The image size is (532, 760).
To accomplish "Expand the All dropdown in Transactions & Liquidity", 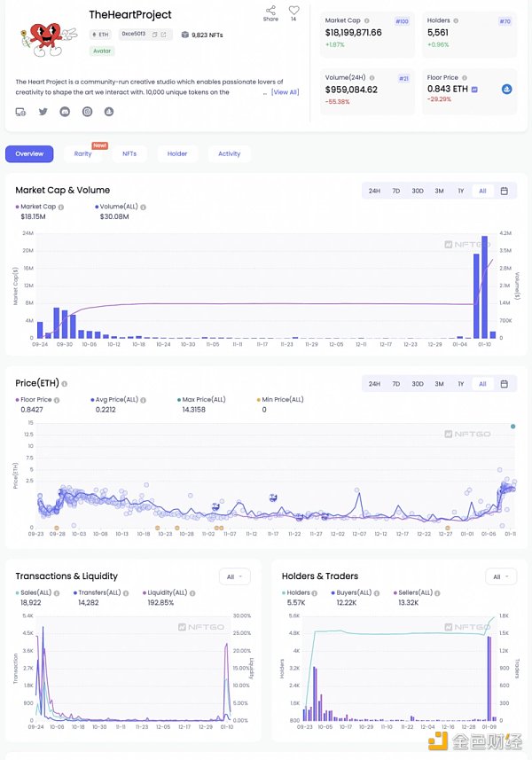I will click(x=235, y=576).
